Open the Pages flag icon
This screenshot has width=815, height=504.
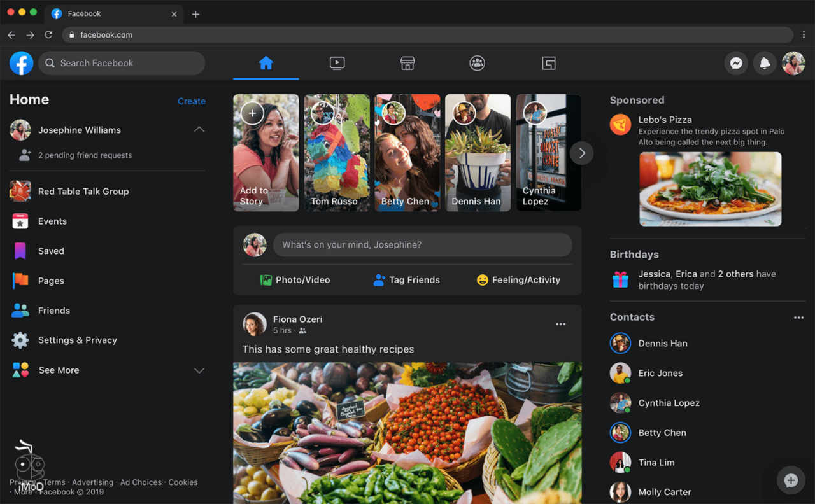20,281
